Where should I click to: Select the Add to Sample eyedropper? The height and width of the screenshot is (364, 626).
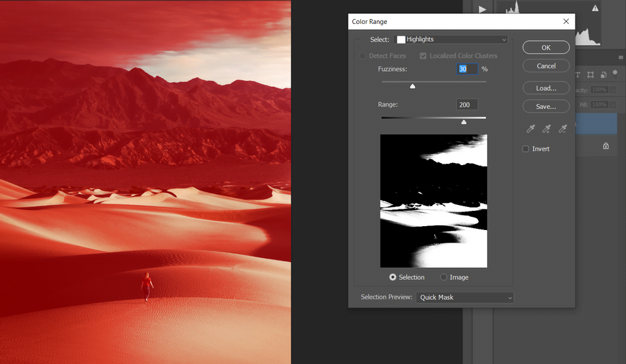coord(546,129)
